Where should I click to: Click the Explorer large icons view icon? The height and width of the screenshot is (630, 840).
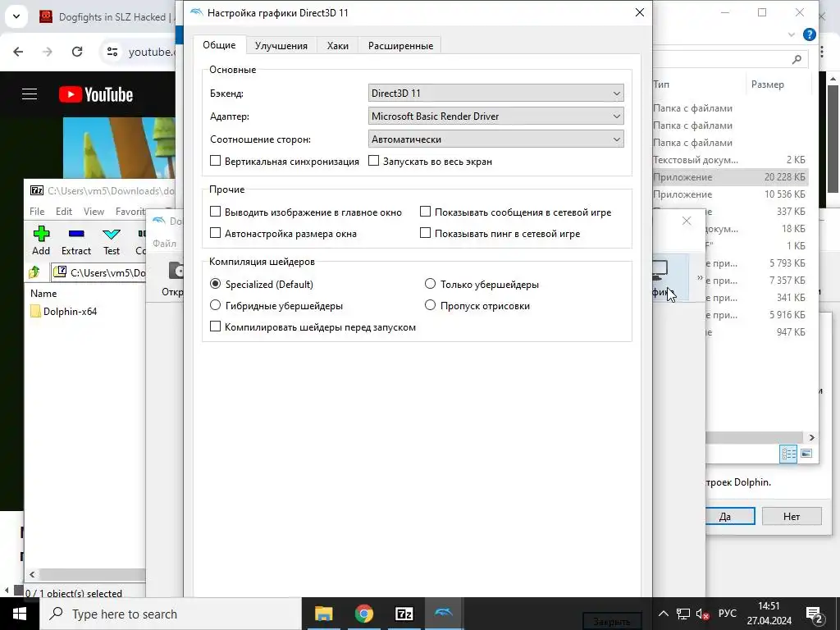[806, 454]
